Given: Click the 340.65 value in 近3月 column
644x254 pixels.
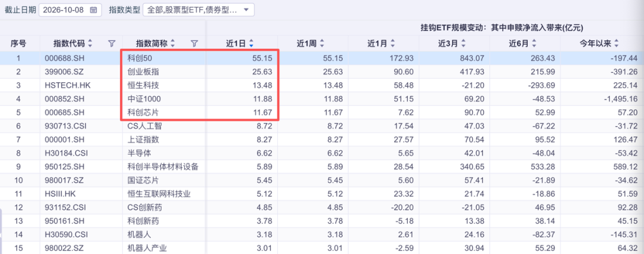Looking at the screenshot, I should click(472, 168).
